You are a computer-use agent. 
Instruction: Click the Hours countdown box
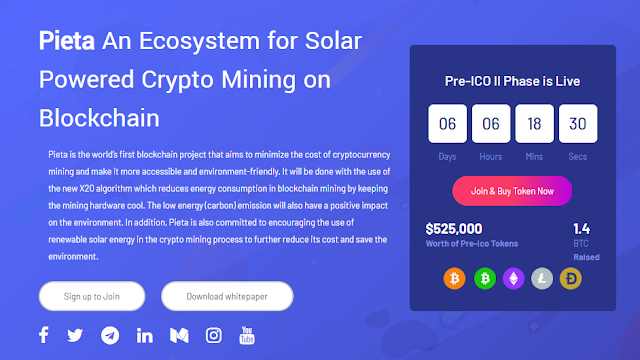point(491,124)
